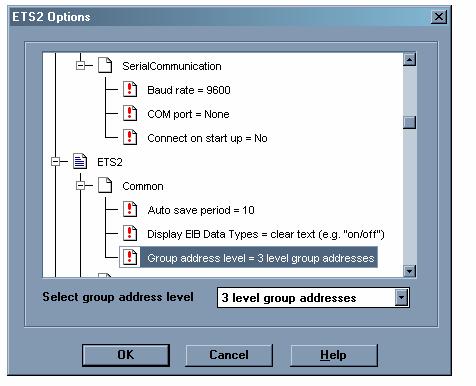Click the SerialCommunication page icon

click(105, 65)
